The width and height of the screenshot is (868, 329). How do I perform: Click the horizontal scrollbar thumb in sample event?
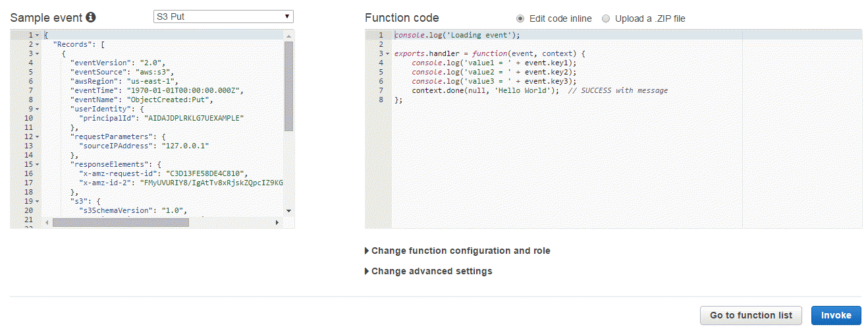(121, 223)
